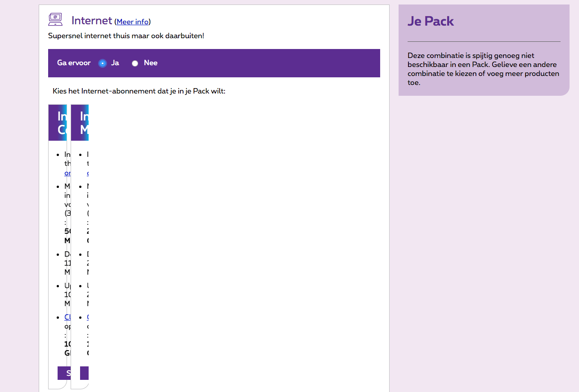Click the 'Supersnel internet thuis' tagline
Viewport: 579px width, 392px height.
[126, 36]
